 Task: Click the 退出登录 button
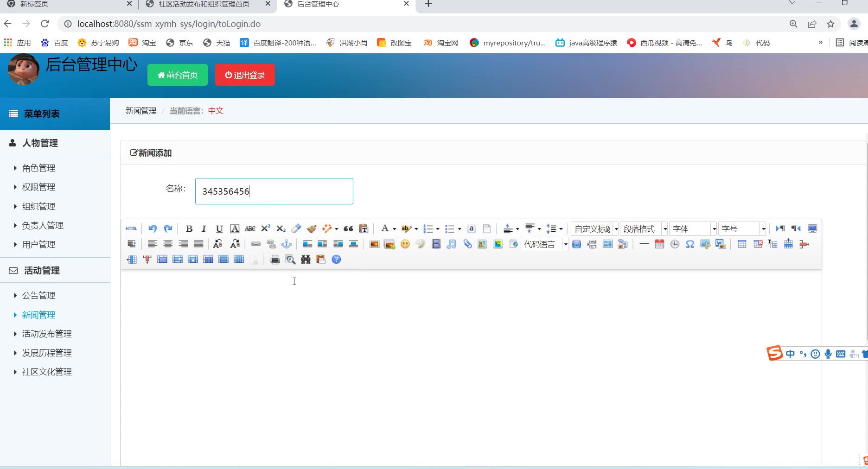point(245,75)
